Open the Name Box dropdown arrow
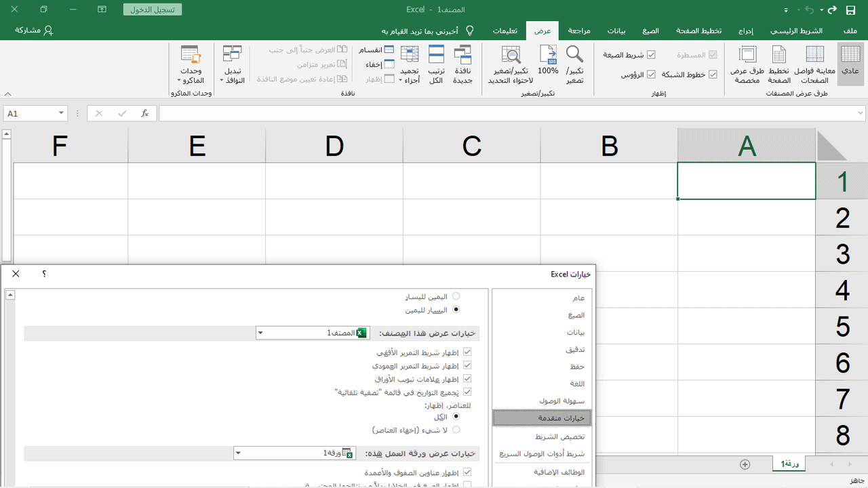Image resolution: width=868 pixels, height=488 pixels. pos(61,113)
